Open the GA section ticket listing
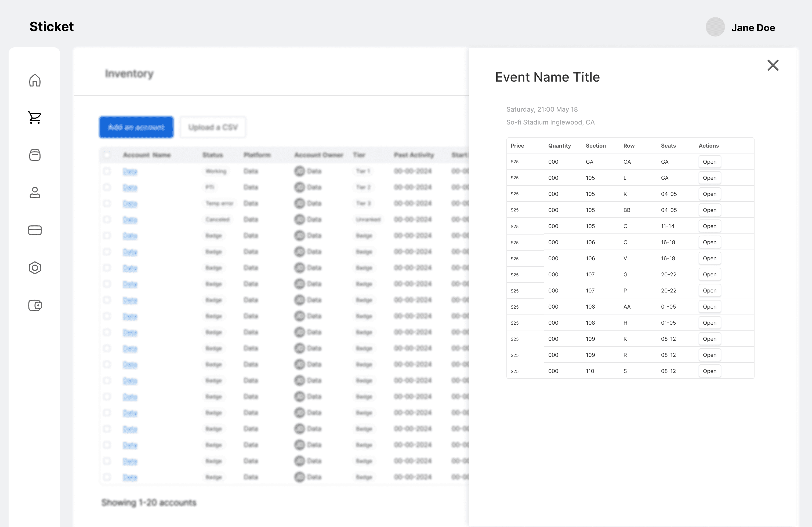Viewport: 812px width, 527px height. pos(709,162)
